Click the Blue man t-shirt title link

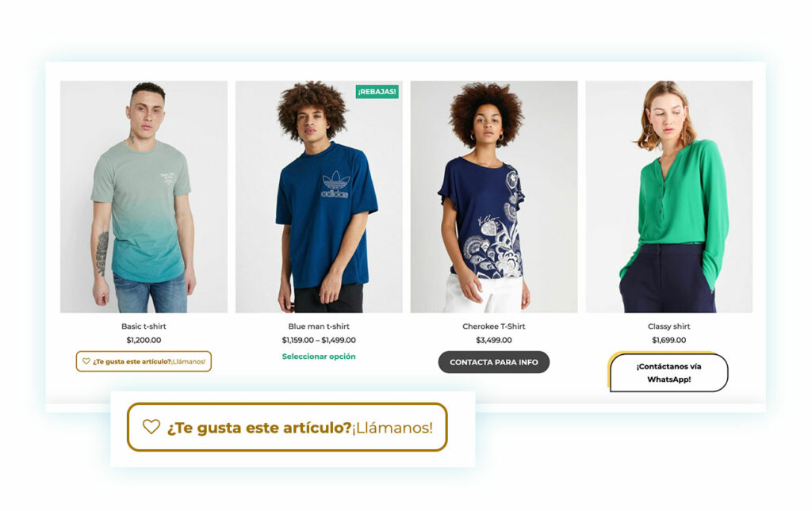(319, 326)
